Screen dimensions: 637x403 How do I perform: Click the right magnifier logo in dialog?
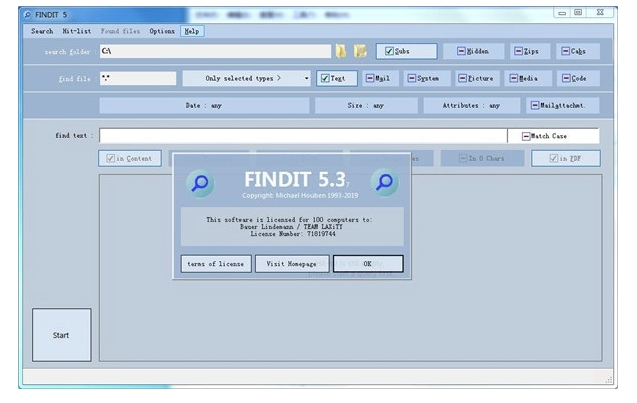tap(385, 181)
